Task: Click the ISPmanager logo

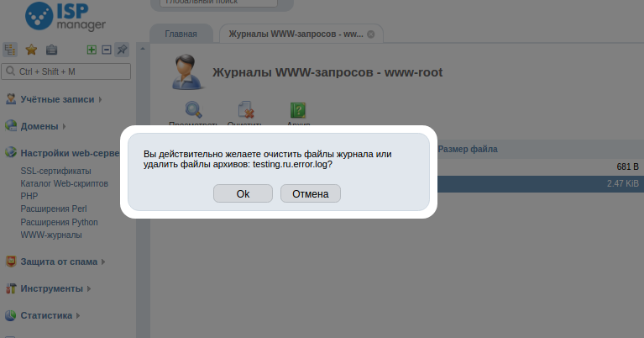Action: tap(65, 16)
